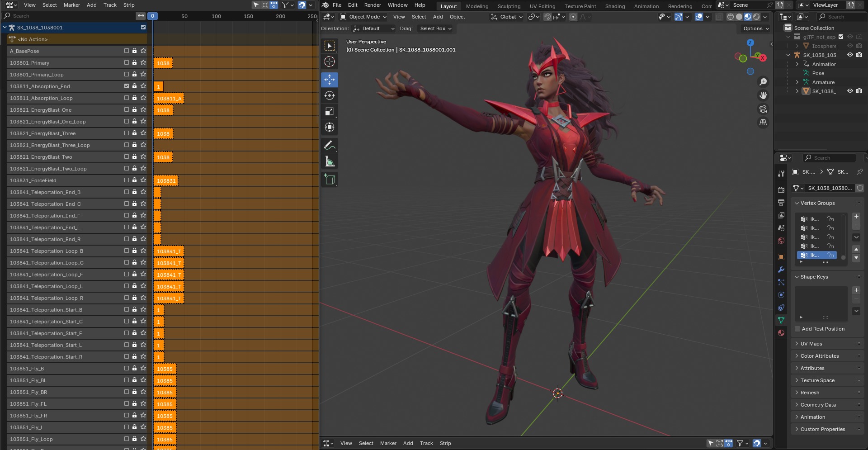
Task: Open the Global transform orientation dropdown
Action: coord(507,17)
